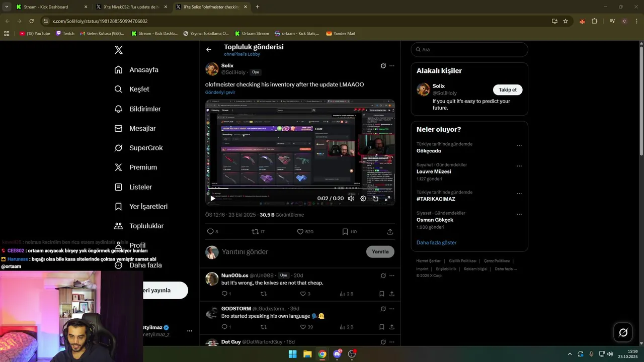Open Discord from the taskbar
This screenshot has width=644, height=362.
(337, 354)
